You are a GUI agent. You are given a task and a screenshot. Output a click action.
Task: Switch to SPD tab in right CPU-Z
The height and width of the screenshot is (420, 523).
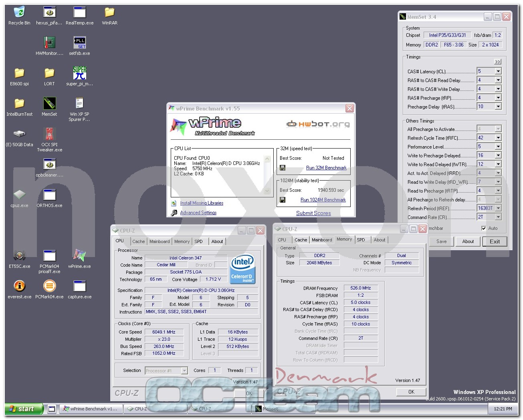click(x=361, y=240)
